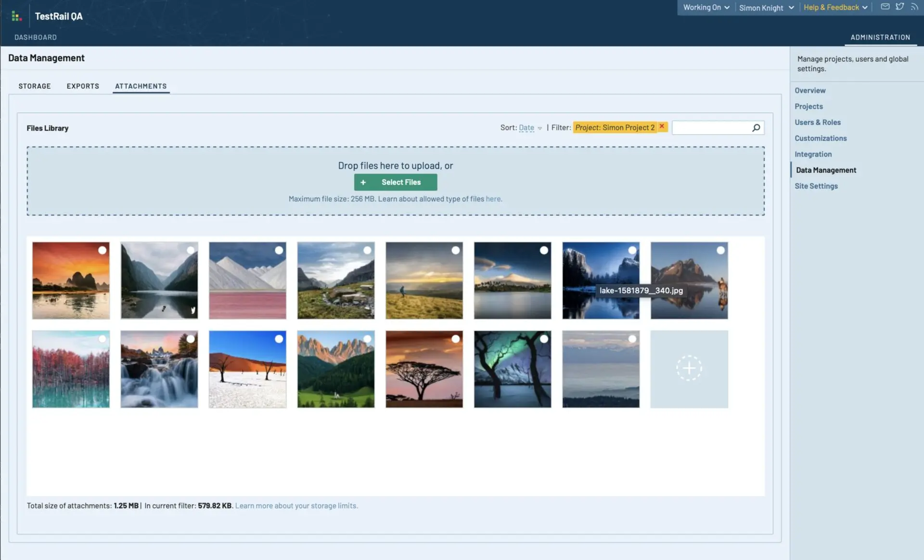924x560 pixels.
Task: Open the desert dead trees thumbnail
Action: click(x=247, y=369)
